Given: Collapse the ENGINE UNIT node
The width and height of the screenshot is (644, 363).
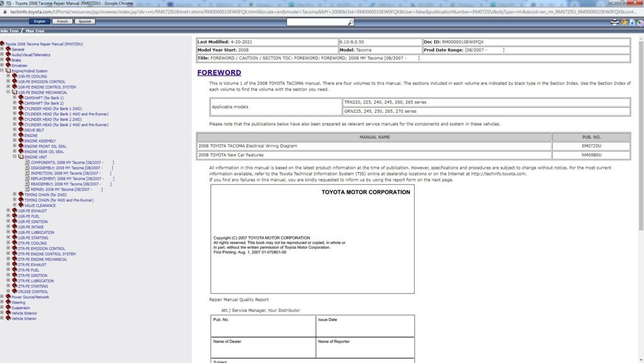Looking at the screenshot, I should [14, 157].
